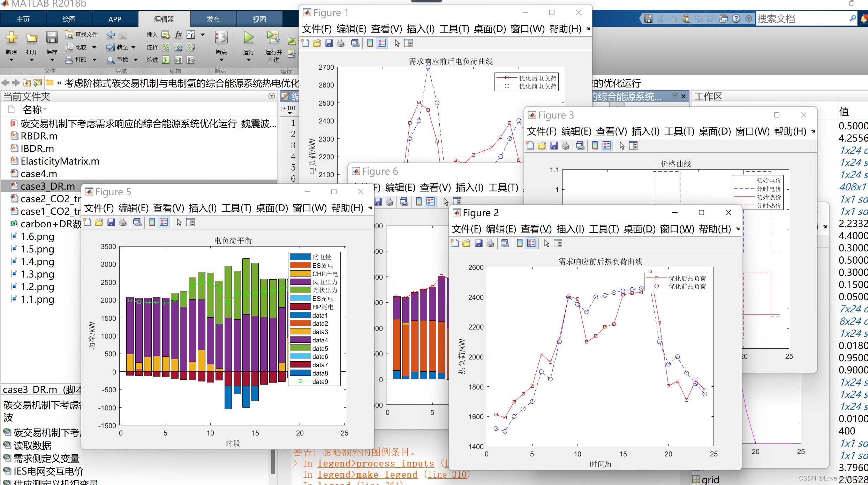
Task: Switch to the 主页 ribbon tab
Action: (23, 19)
